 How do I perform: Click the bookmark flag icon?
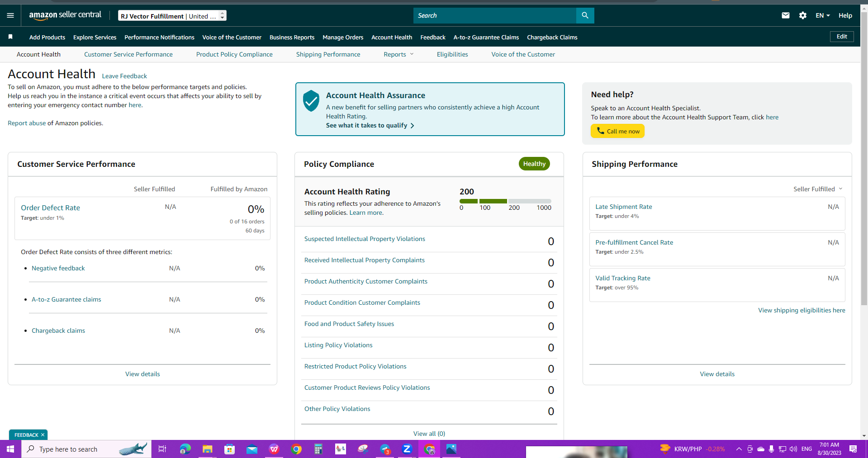tap(10, 37)
